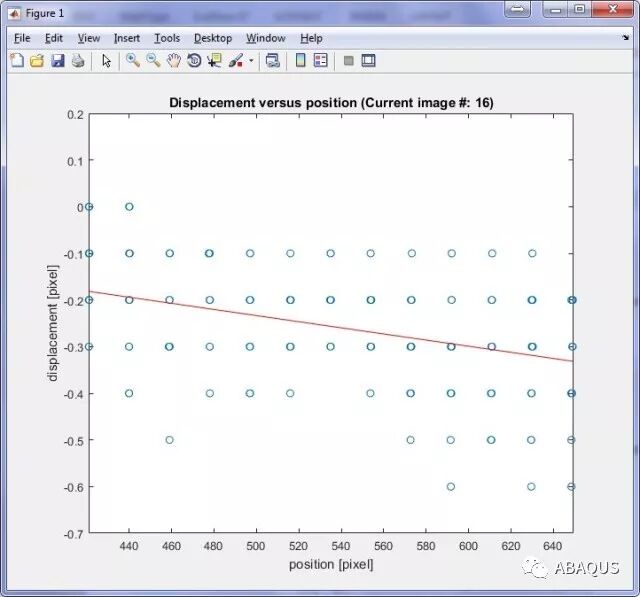Select the Brush/Select Data tool
640x597 pixels.
point(236,61)
